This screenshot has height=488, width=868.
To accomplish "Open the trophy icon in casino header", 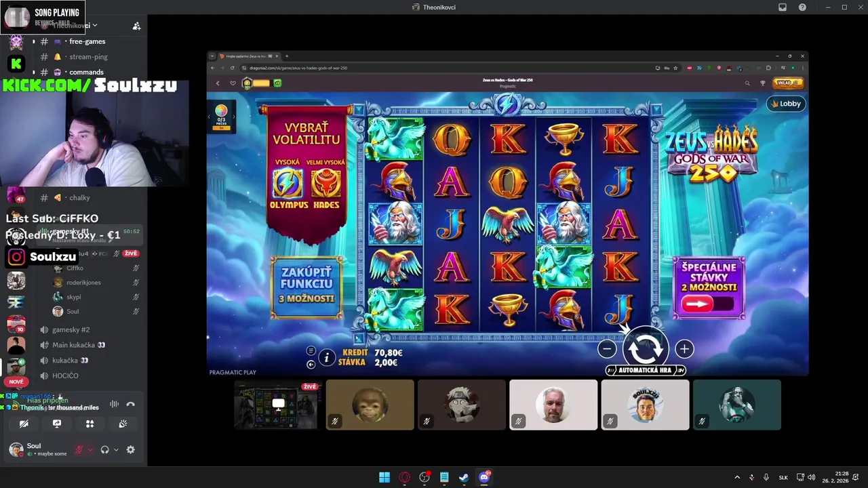I will coord(763,83).
